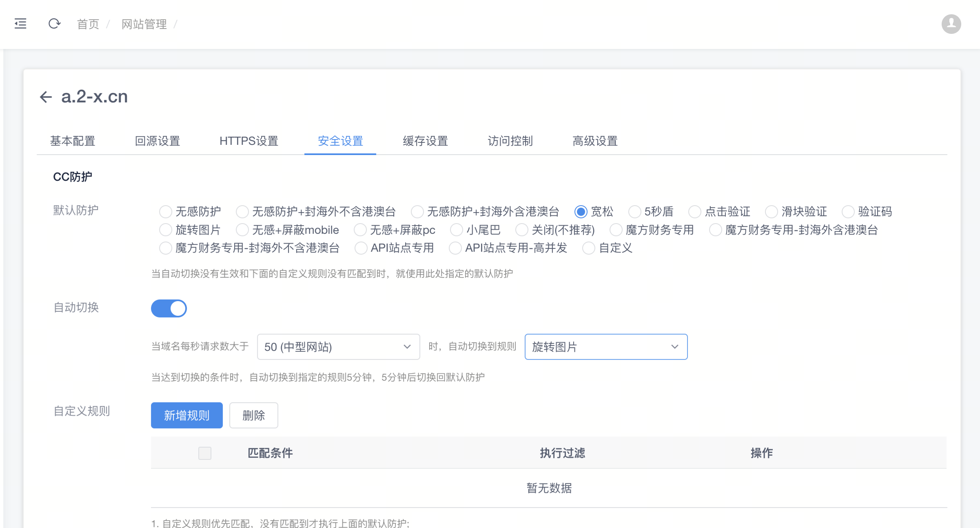Viewport: 980px width, 528px height.
Task: Switch to HTTPS设置 tab
Action: 248,141
